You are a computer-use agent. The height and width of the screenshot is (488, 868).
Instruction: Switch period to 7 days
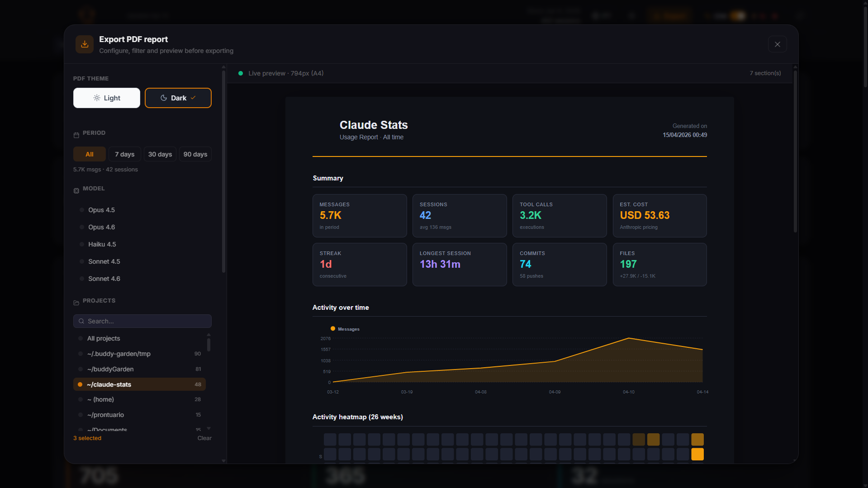[x=124, y=154]
